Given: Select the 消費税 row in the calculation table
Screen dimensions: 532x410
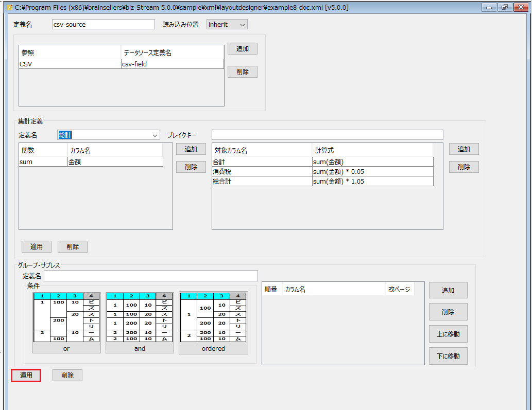Looking at the screenshot, I should [x=323, y=171].
